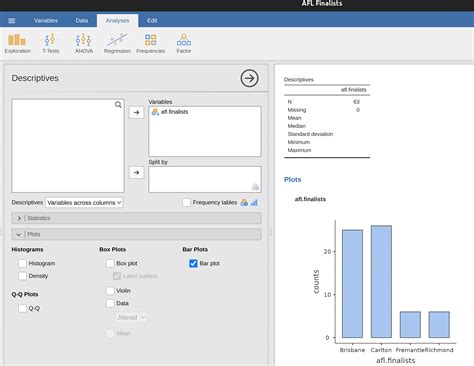This screenshot has height=366, width=474.
Task: Open the Factor analyses menu
Action: [184, 43]
